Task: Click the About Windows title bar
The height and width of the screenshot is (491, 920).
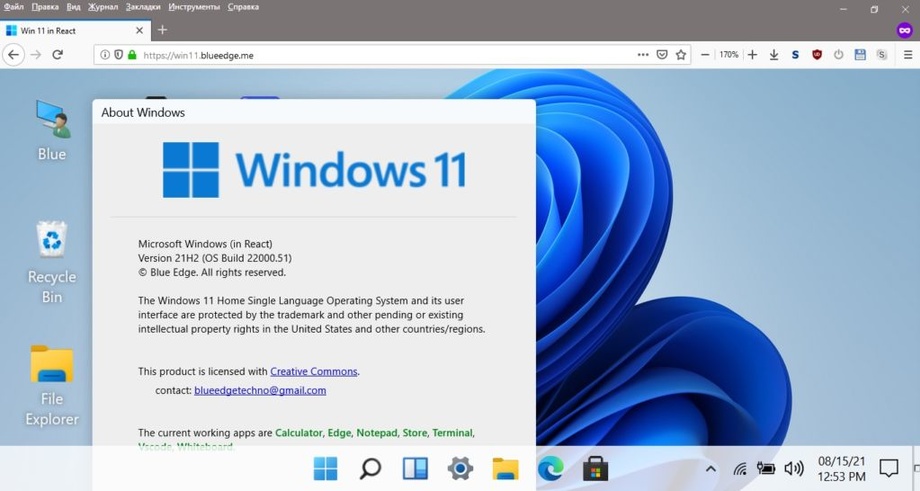Action: [x=314, y=112]
